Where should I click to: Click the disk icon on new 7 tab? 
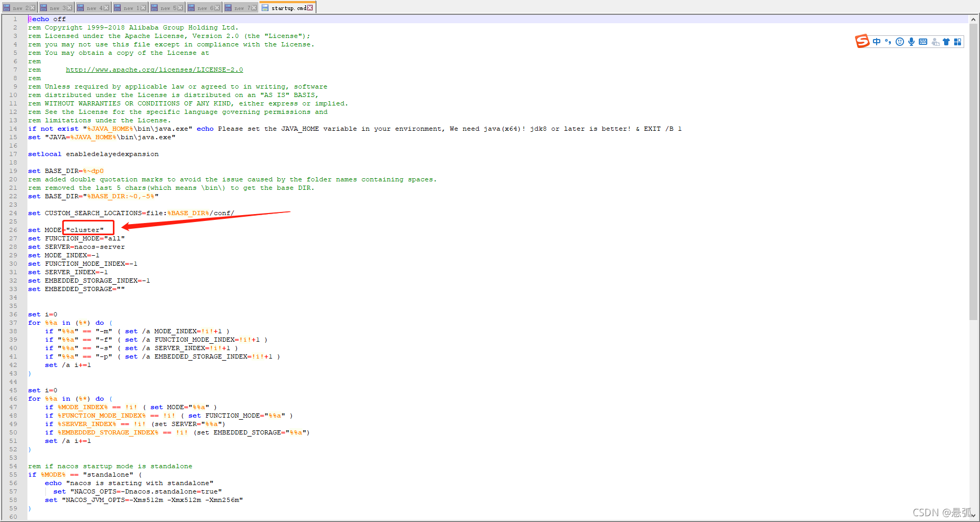(228, 8)
